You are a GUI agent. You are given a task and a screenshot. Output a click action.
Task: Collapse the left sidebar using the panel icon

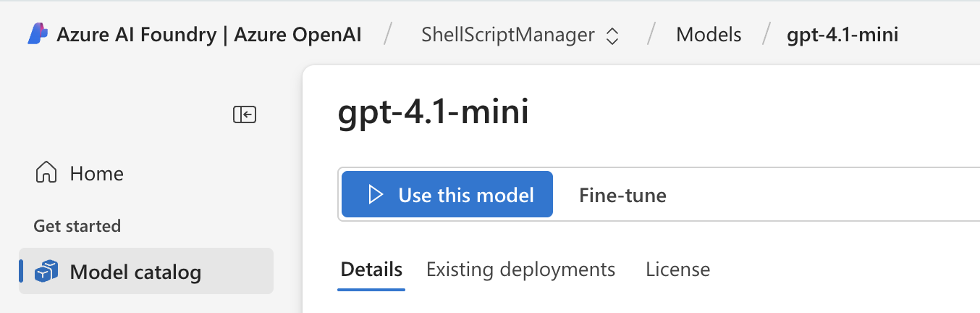pyautogui.click(x=245, y=114)
